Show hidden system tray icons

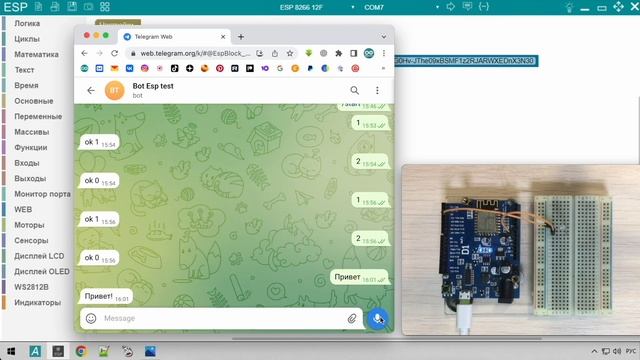pyautogui.click(x=594, y=351)
